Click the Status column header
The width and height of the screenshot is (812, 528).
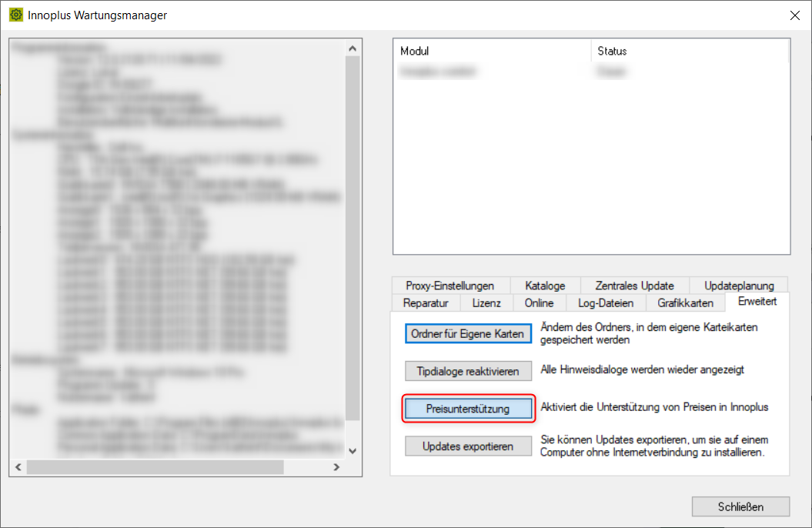690,51
